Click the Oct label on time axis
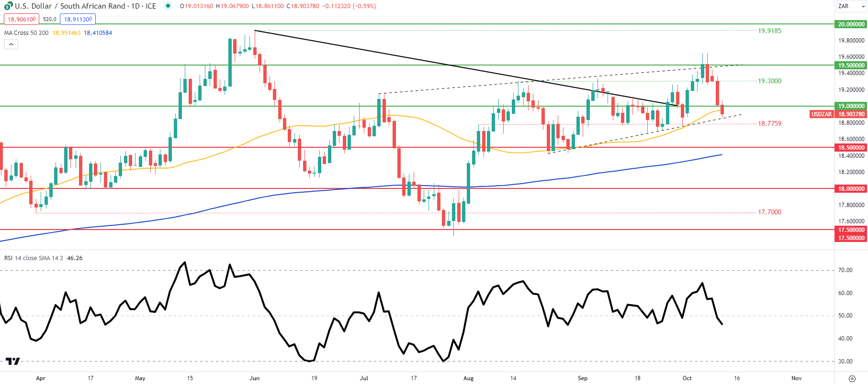This screenshot has height=384, width=868. pos(687,378)
